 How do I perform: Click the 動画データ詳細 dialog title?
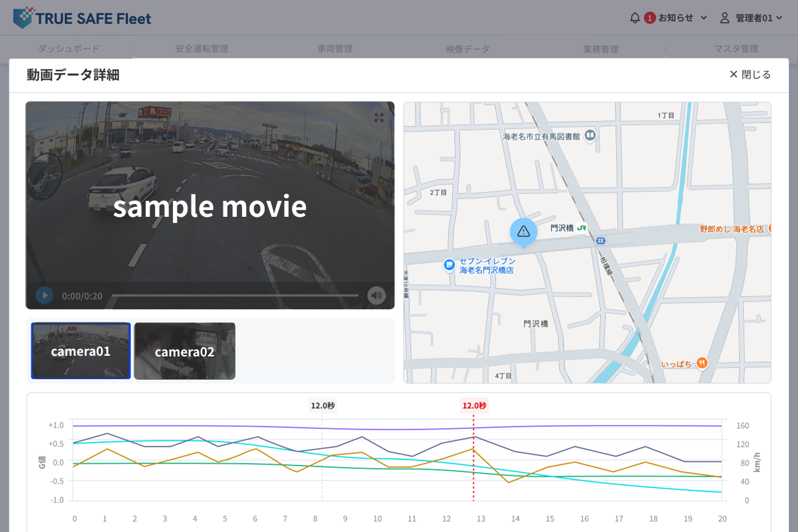click(x=73, y=74)
